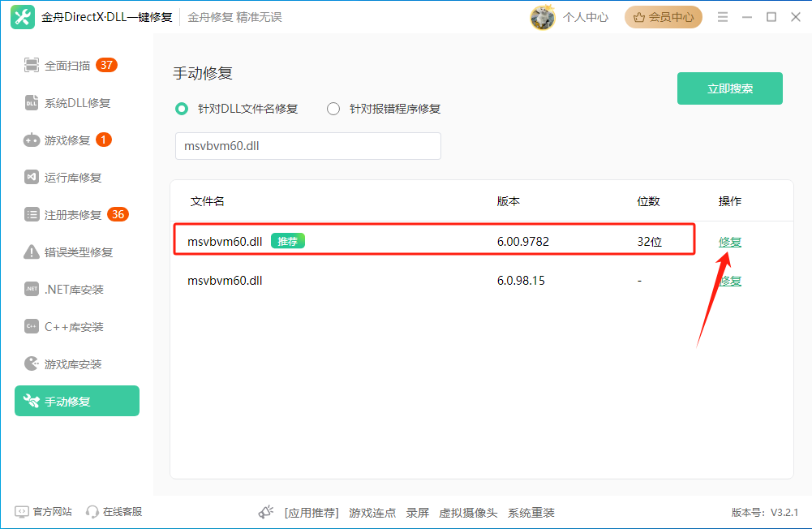Click the official website monitor icon
The image size is (812, 529).
click(22, 512)
